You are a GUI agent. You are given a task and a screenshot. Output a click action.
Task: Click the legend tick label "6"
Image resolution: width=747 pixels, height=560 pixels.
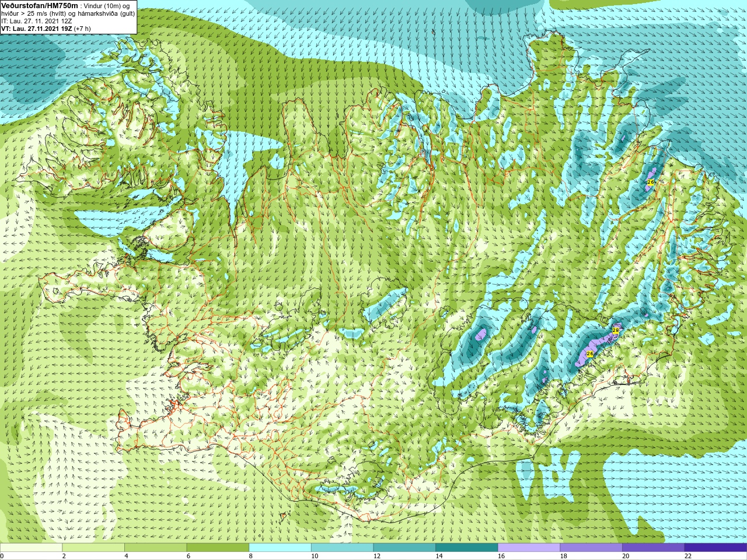coord(189,556)
